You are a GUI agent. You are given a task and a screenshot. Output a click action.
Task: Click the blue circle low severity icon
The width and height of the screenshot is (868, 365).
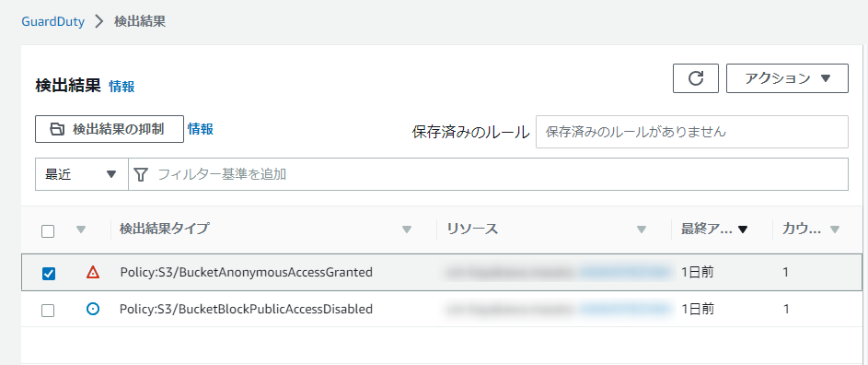pos(93,309)
